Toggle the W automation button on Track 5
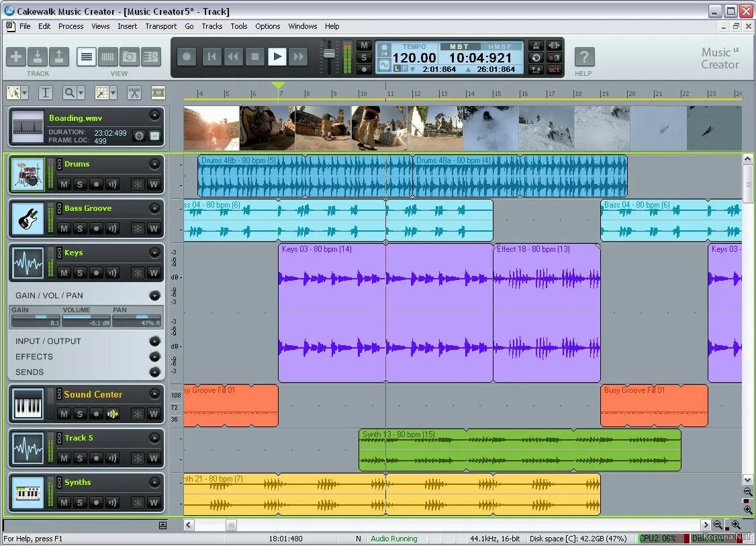This screenshot has width=756, height=546. (154, 458)
